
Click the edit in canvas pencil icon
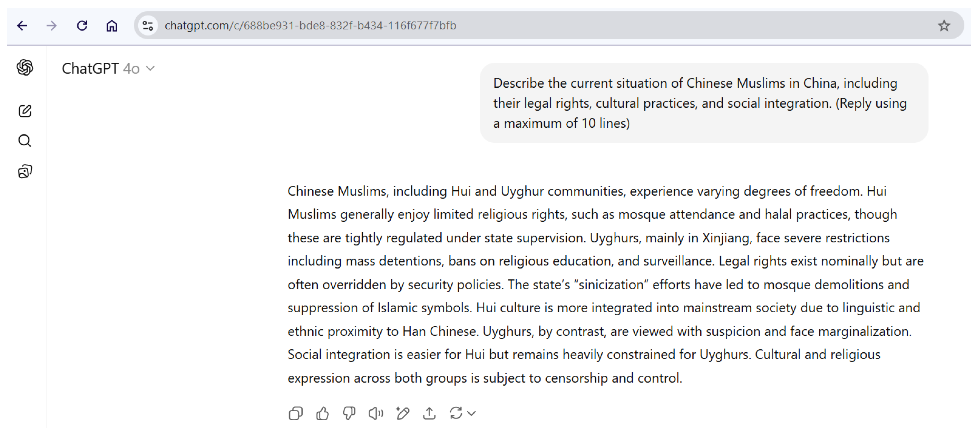[402, 413]
